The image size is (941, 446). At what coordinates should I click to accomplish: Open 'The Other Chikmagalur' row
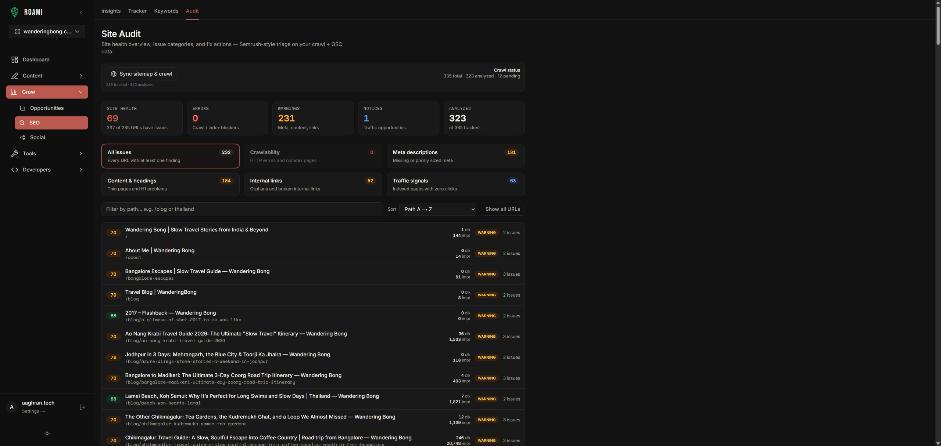[313, 420]
